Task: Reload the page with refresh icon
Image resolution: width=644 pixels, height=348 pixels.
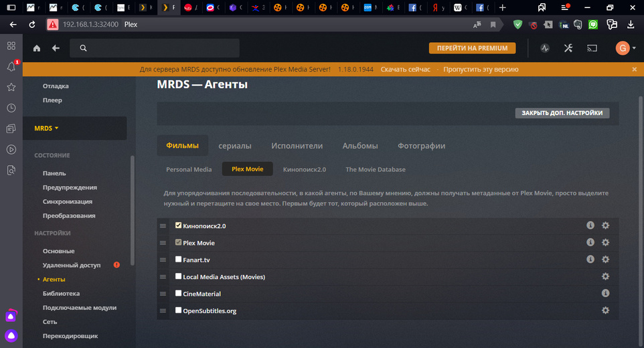Action: [32, 25]
